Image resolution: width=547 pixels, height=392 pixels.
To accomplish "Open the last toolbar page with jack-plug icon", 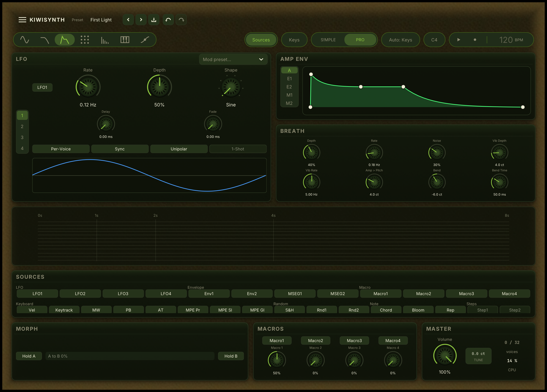I will tap(145, 40).
